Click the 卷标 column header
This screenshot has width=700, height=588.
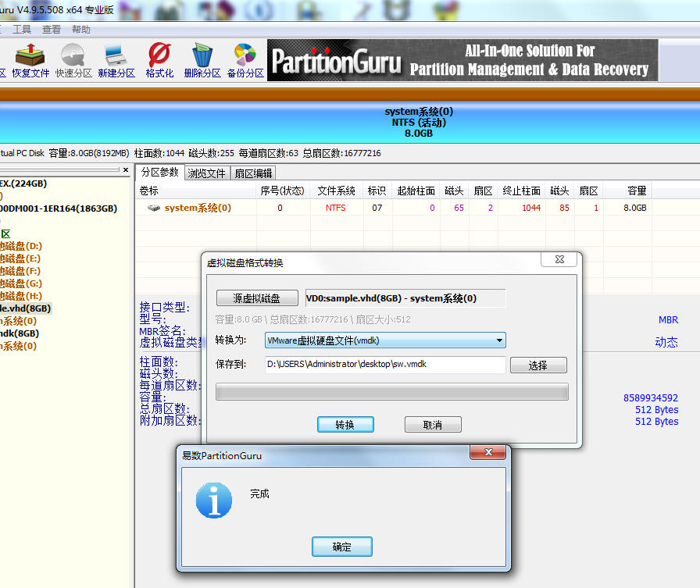[196, 191]
